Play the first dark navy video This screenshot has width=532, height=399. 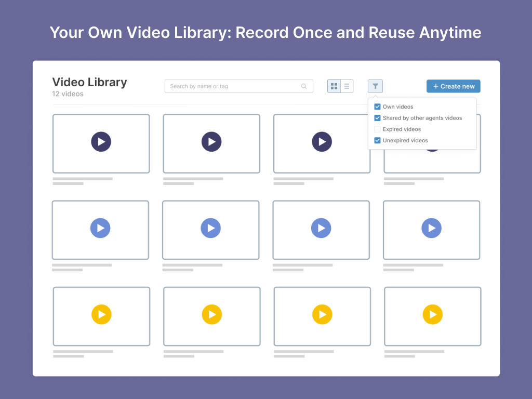pos(101,142)
